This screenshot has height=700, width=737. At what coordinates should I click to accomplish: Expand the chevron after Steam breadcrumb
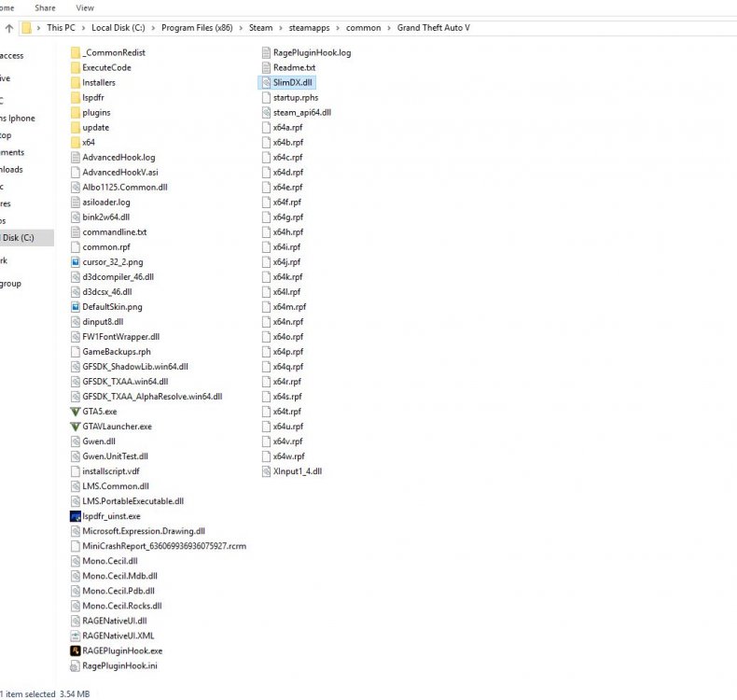tap(281, 28)
